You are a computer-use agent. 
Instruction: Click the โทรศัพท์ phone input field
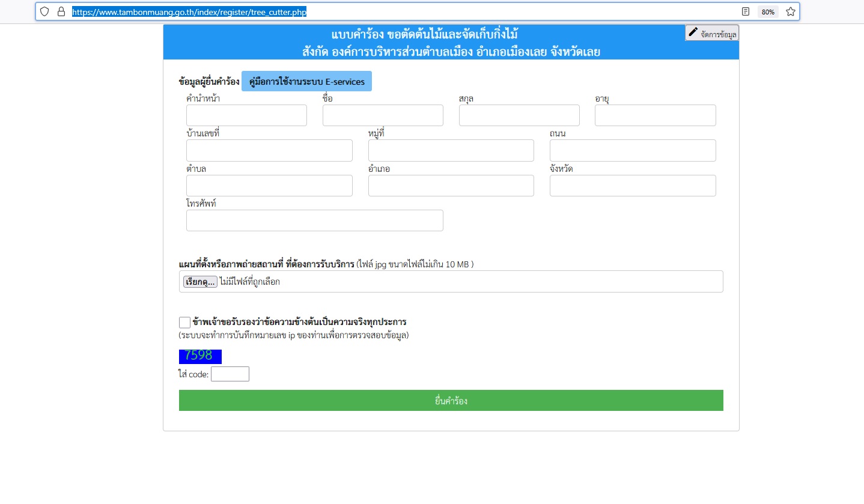pos(315,220)
